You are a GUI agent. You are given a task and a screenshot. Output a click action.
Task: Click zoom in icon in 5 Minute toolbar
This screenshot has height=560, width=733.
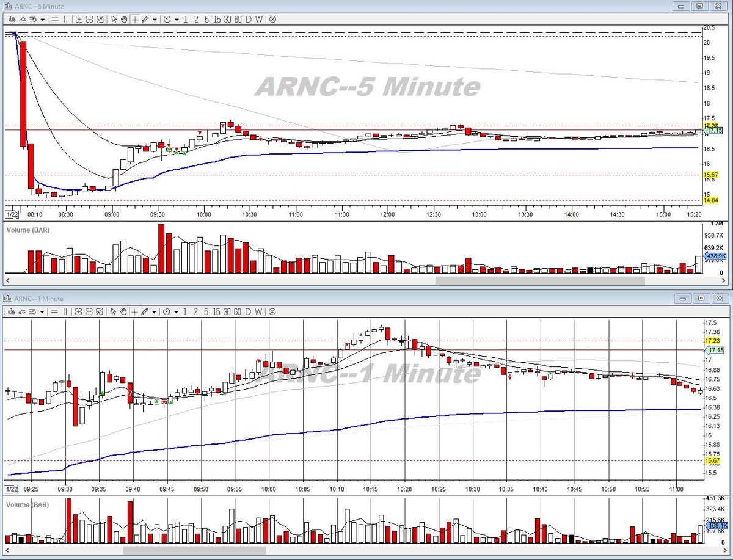tap(79, 19)
